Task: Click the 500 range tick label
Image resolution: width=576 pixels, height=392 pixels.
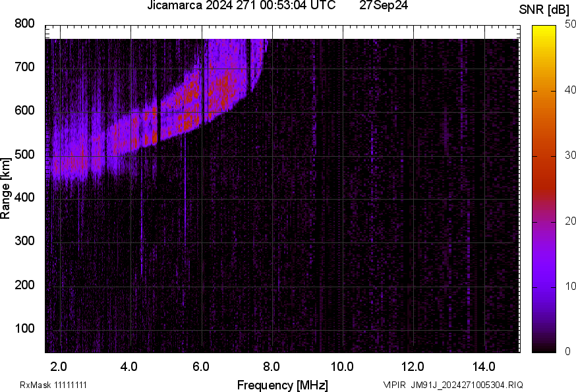Action: point(25,155)
